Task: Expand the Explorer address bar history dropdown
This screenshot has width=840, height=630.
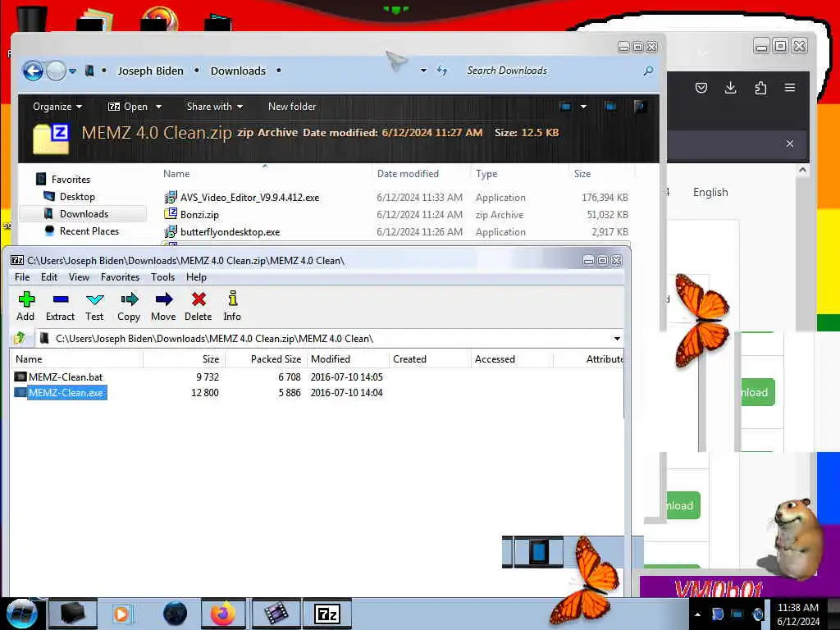Action: [x=423, y=71]
